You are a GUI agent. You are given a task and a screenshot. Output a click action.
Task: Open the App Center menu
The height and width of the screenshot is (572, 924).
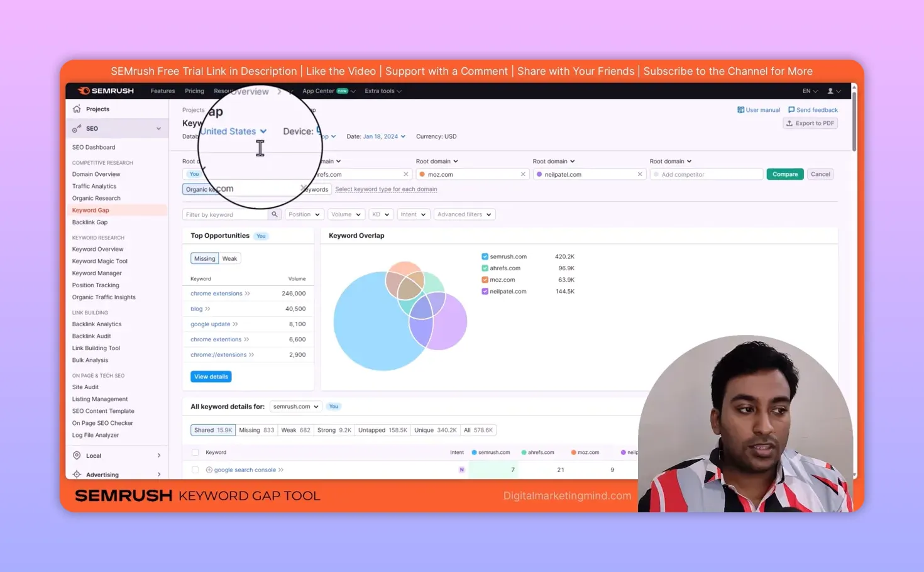tap(329, 91)
